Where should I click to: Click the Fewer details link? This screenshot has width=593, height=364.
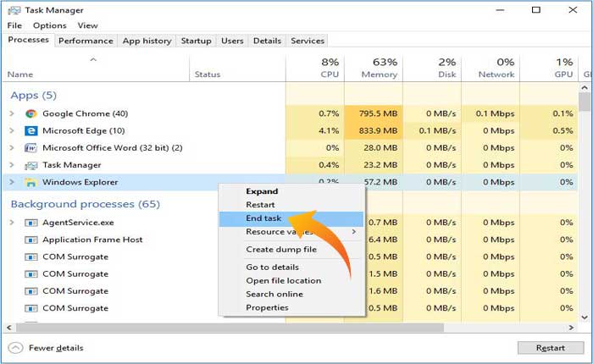coord(56,348)
